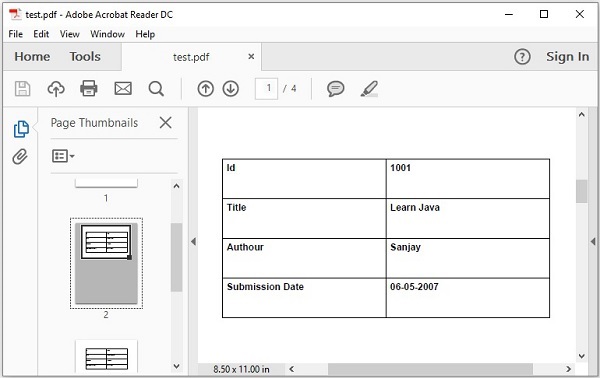The image size is (600, 378).
Task: Open the Attachments paperclip panel
Action: point(20,156)
